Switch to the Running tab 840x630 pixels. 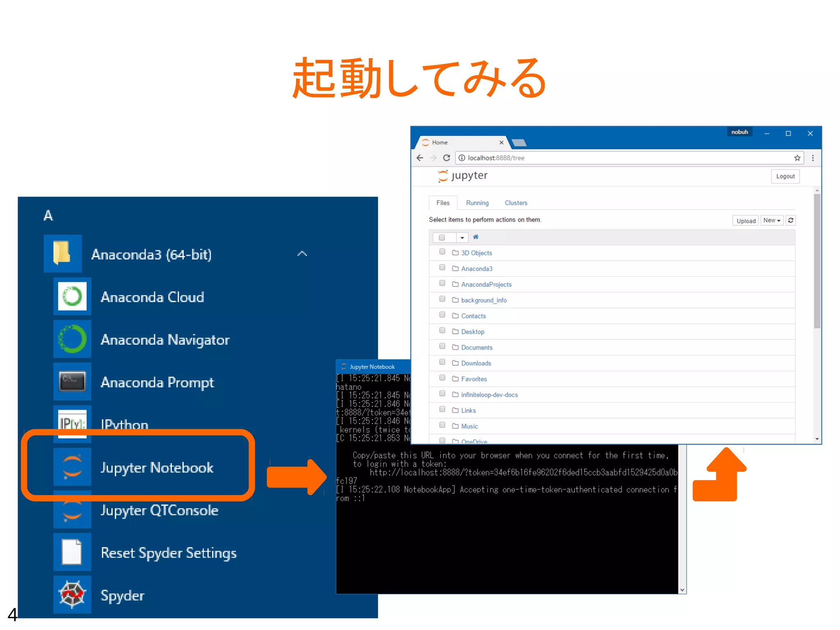click(477, 203)
